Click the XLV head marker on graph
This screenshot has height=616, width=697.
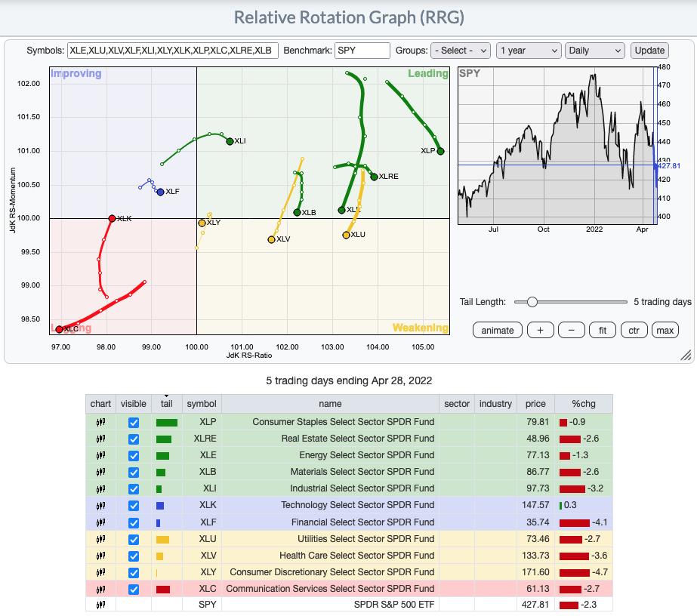click(271, 239)
